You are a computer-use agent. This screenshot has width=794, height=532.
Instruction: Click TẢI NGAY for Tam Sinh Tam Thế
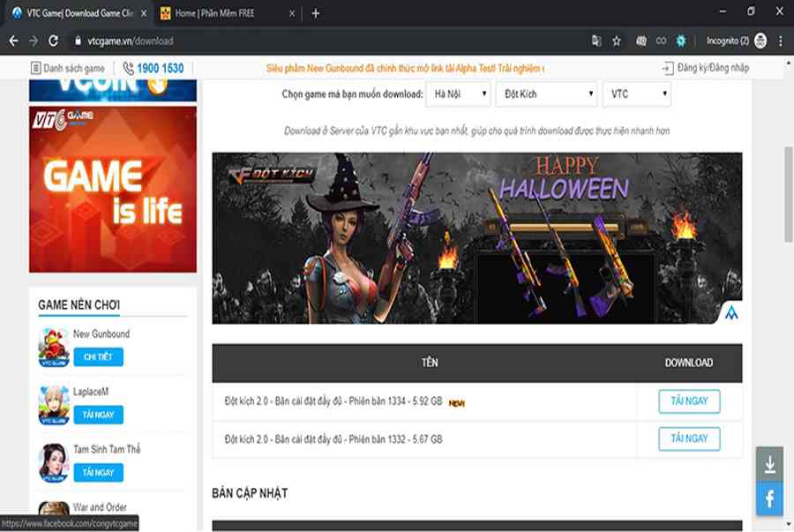tap(98, 473)
